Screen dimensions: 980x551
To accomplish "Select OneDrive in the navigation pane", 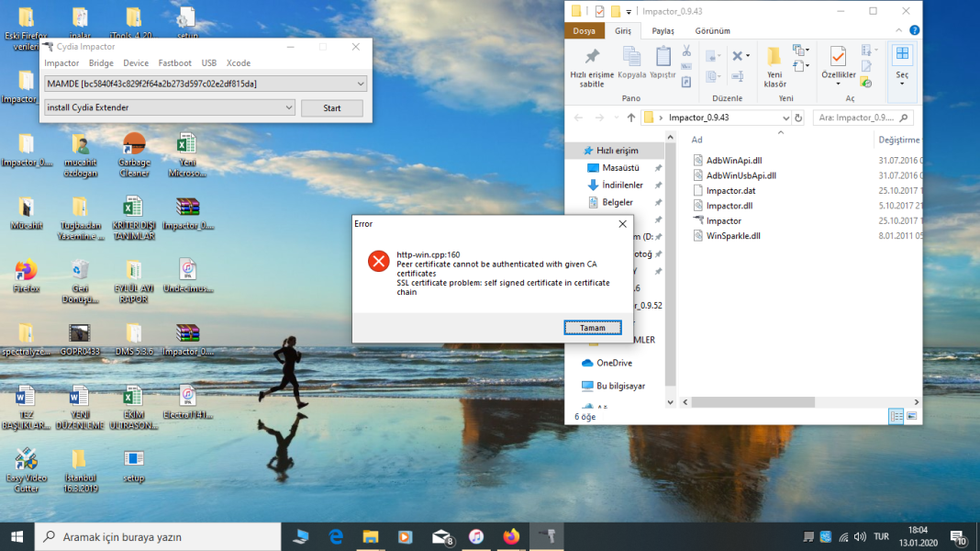I will (x=613, y=363).
